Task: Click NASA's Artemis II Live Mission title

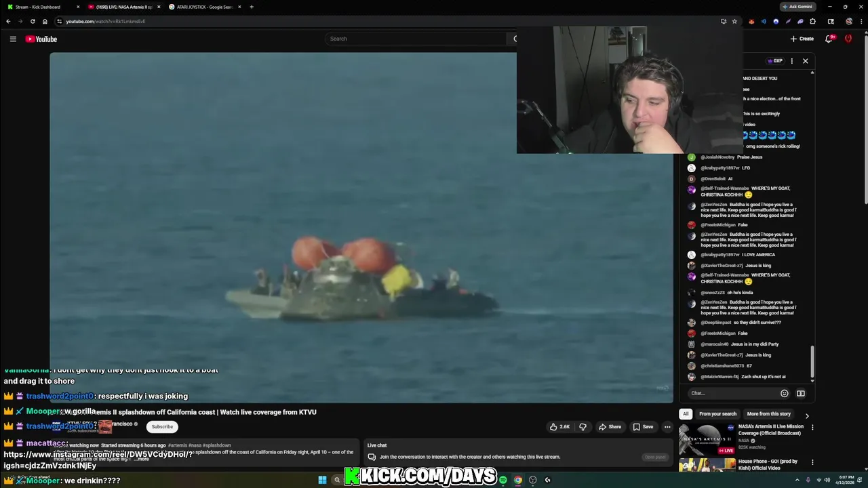Action: point(771,430)
